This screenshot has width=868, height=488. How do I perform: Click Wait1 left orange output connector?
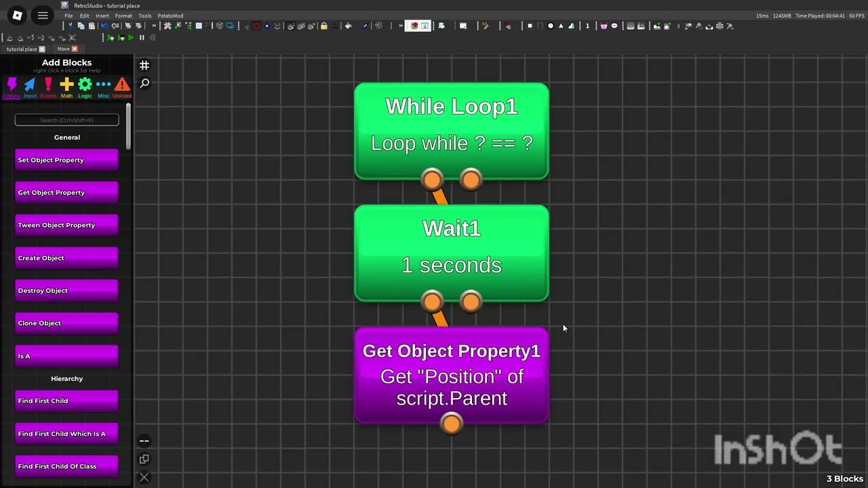(432, 302)
